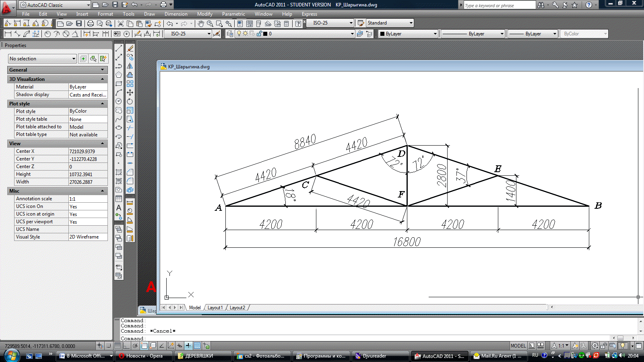Click the Plot printer icon
Screen dimensions: 644x362
pyautogui.click(x=90, y=24)
